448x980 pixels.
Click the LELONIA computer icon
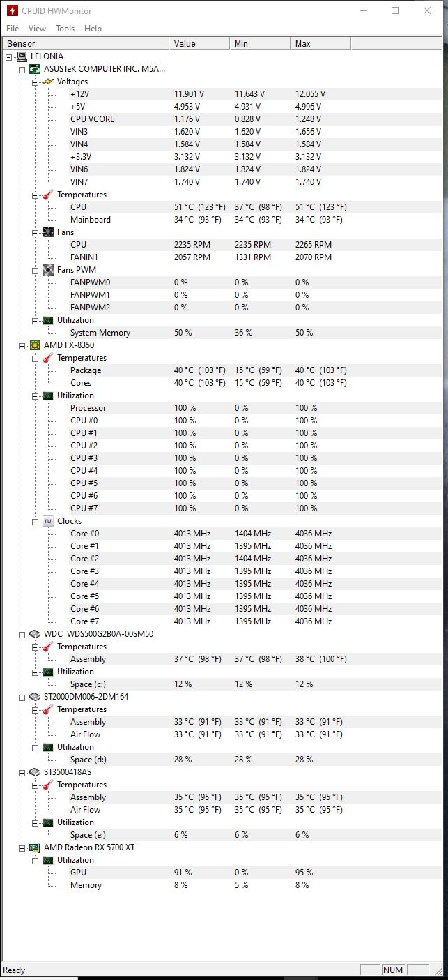[x=22, y=56]
